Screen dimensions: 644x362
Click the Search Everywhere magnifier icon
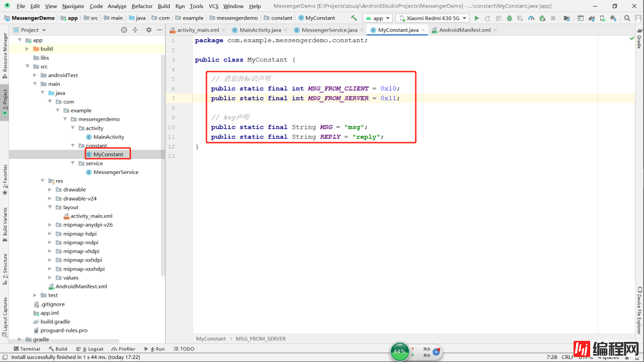click(x=627, y=18)
